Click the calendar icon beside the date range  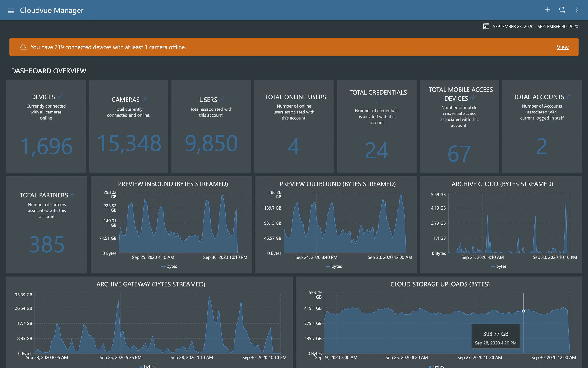486,26
